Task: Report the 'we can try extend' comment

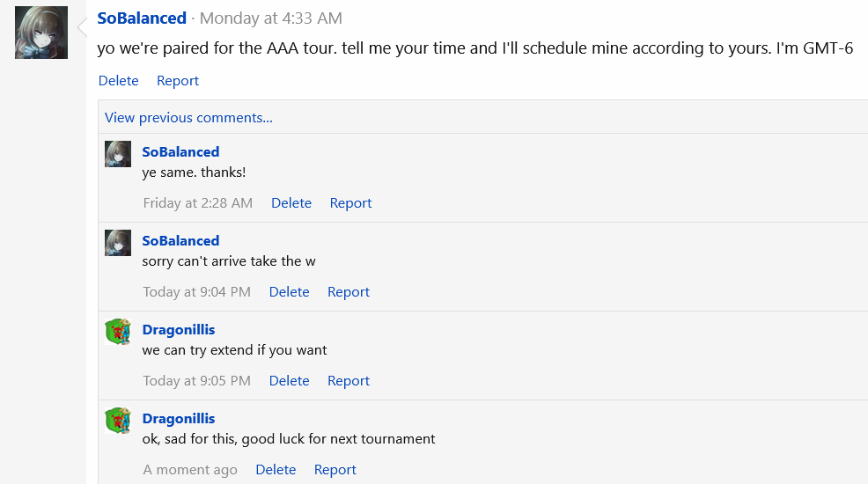Action: (x=349, y=381)
